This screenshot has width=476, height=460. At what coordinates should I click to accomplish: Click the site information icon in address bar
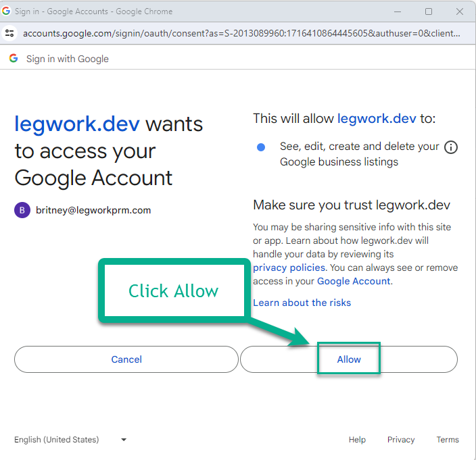tap(9, 33)
